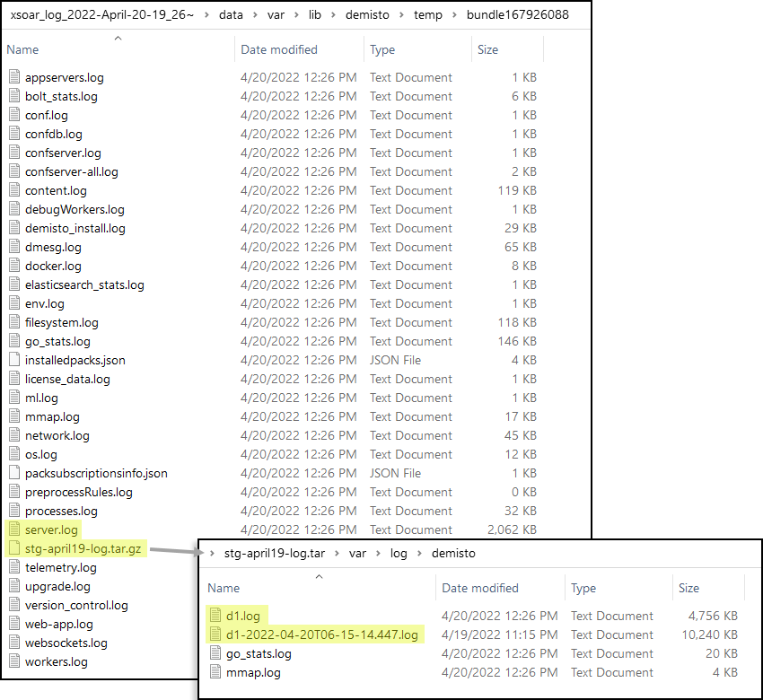Click the mmap.log icon in demisto folder
Screen dimensions: 763x700
coord(215,672)
